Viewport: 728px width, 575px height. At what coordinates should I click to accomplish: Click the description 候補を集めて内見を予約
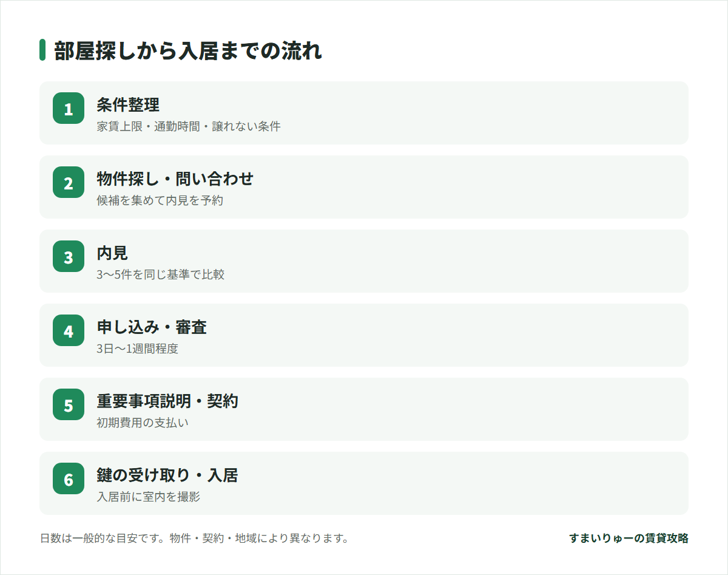click(x=160, y=200)
